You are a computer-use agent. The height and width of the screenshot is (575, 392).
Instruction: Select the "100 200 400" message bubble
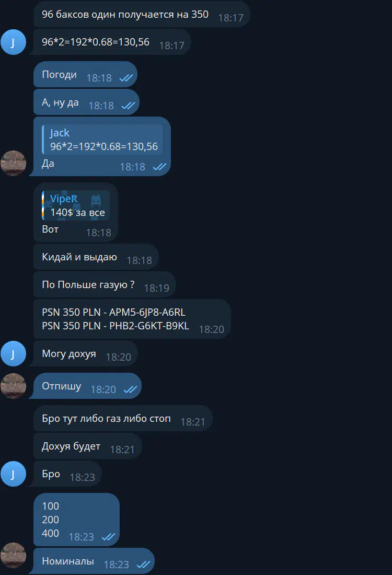[x=76, y=520]
